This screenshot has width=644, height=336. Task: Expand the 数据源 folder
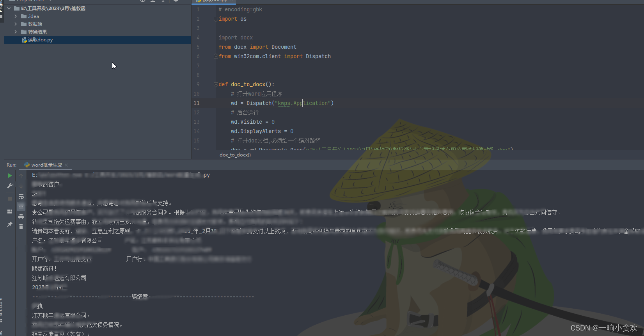pyautogui.click(x=16, y=24)
